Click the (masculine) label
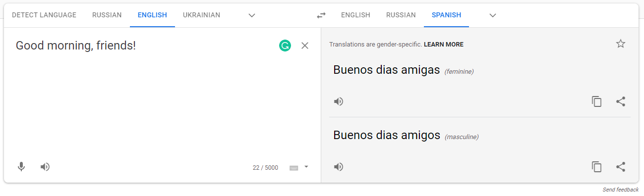Viewport: 644px width, 196px height. (462, 137)
